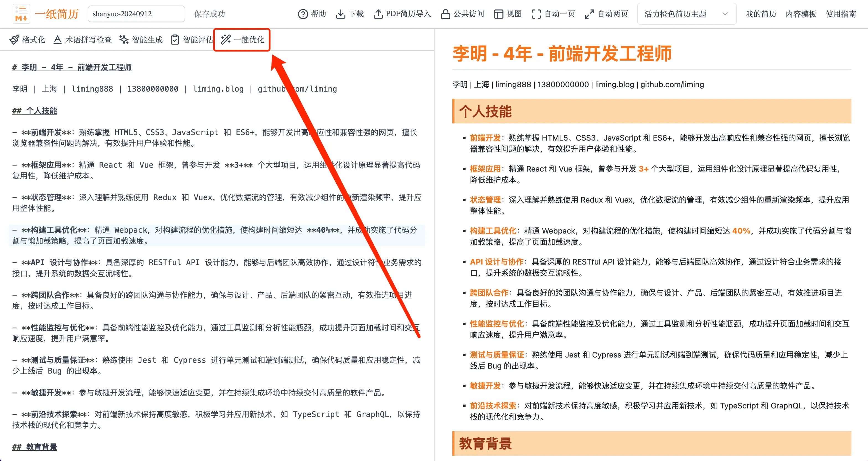The height and width of the screenshot is (461, 868).
Task: Click the orange 状态管理 label in the preview
Action: tap(485, 200)
